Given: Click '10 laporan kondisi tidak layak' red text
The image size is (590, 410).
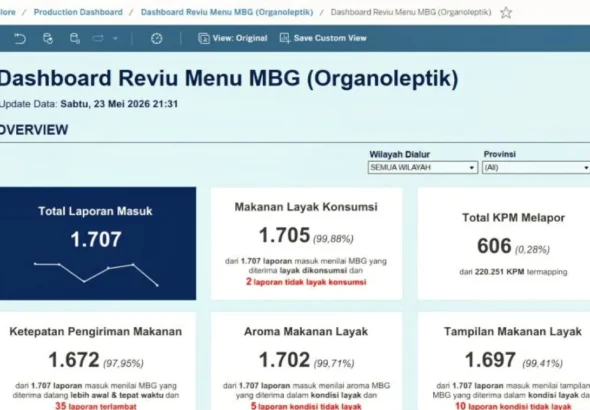Looking at the screenshot, I should 513,406.
